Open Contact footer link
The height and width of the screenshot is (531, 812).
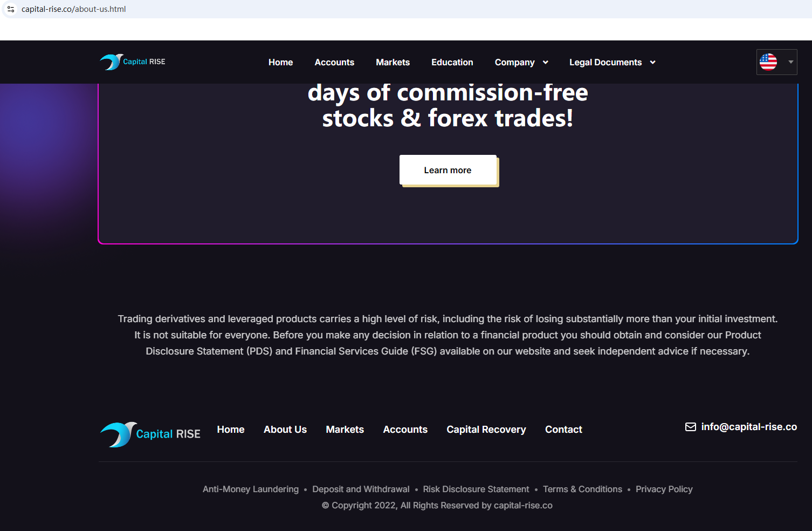563,430
